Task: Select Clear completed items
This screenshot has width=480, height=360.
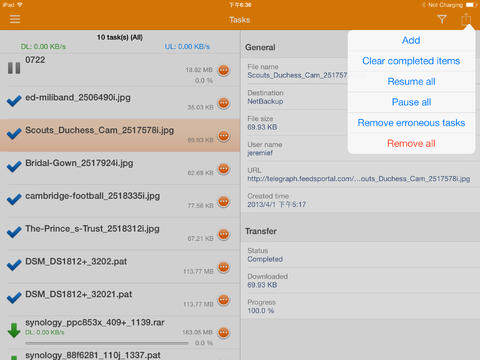Action: (x=411, y=61)
